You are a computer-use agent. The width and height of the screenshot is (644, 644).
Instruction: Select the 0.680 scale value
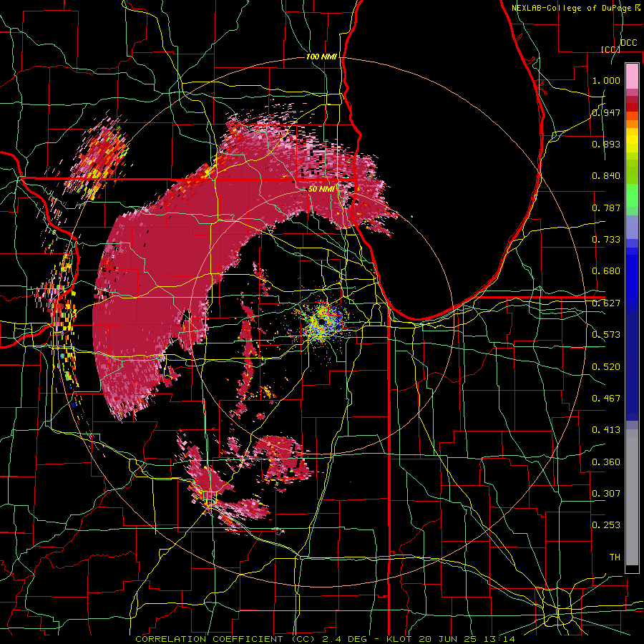[606, 271]
